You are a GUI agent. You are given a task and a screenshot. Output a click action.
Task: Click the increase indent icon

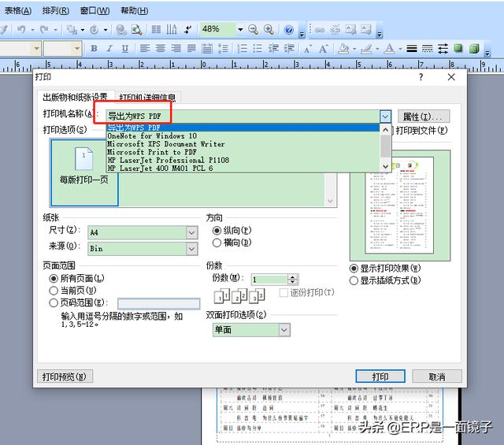pyautogui.click(x=289, y=49)
